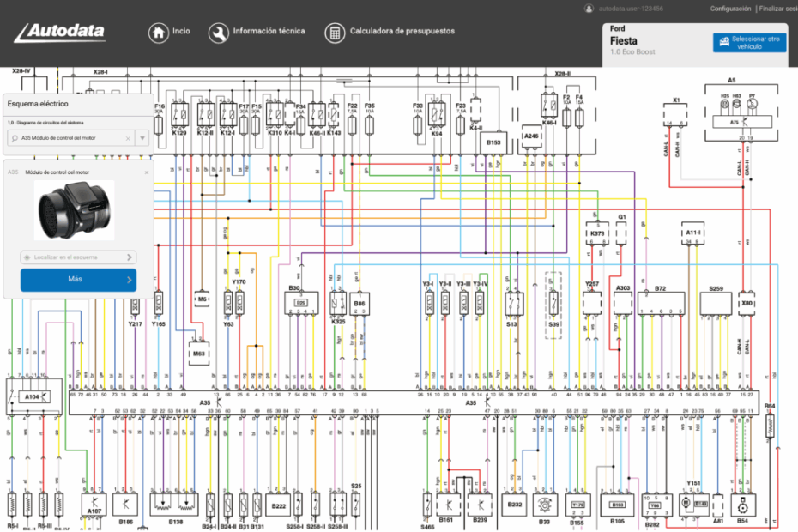
Task: Click Finalizar sesión to log out
Action: pos(777,9)
